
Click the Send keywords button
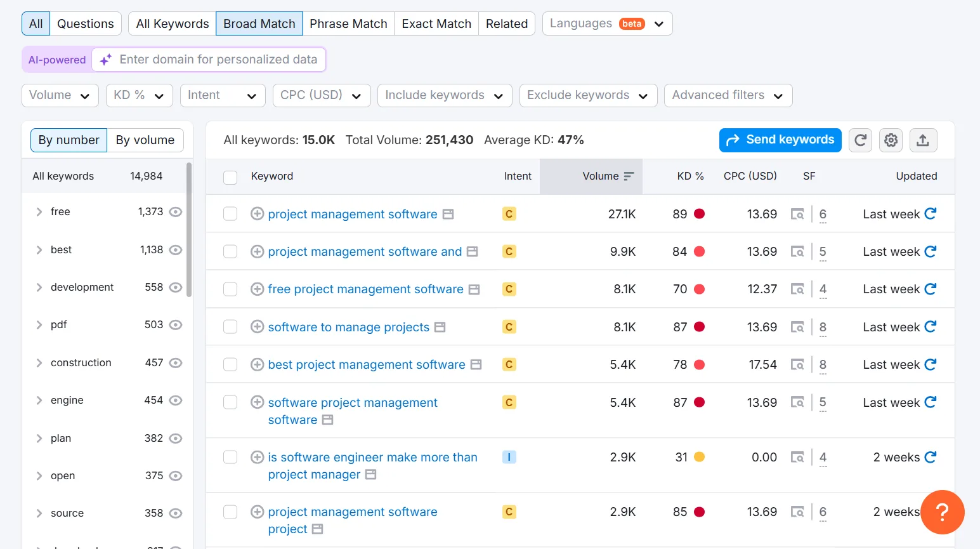[780, 140]
